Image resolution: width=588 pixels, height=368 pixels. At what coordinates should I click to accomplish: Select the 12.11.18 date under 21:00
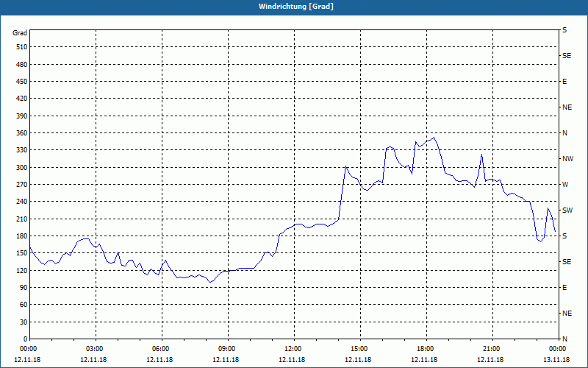click(x=490, y=359)
